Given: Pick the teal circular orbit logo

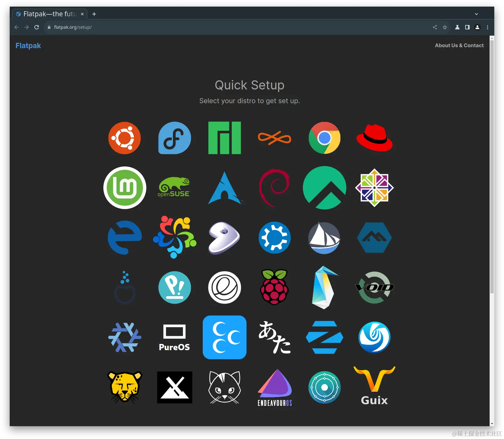Looking at the screenshot, I should [324, 387].
